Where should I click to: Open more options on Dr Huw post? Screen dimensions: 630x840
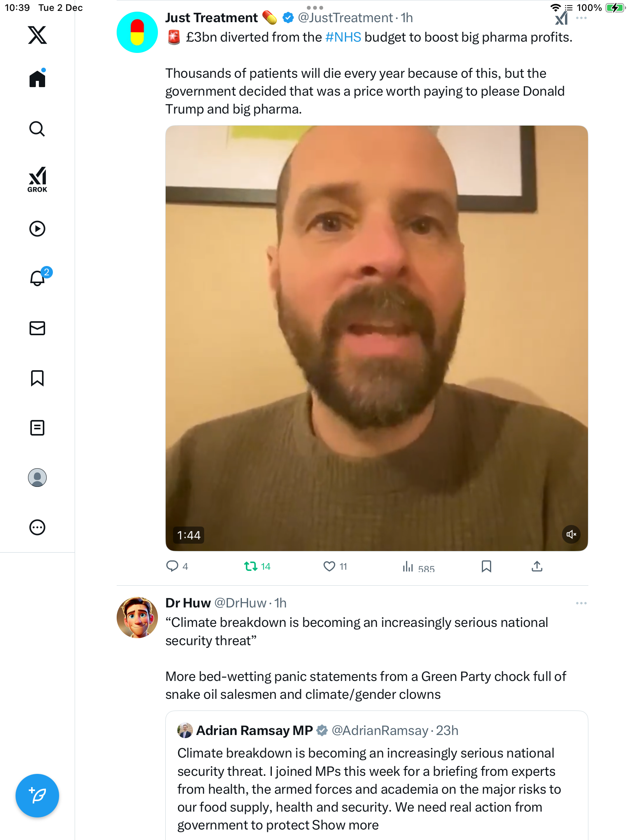(581, 603)
